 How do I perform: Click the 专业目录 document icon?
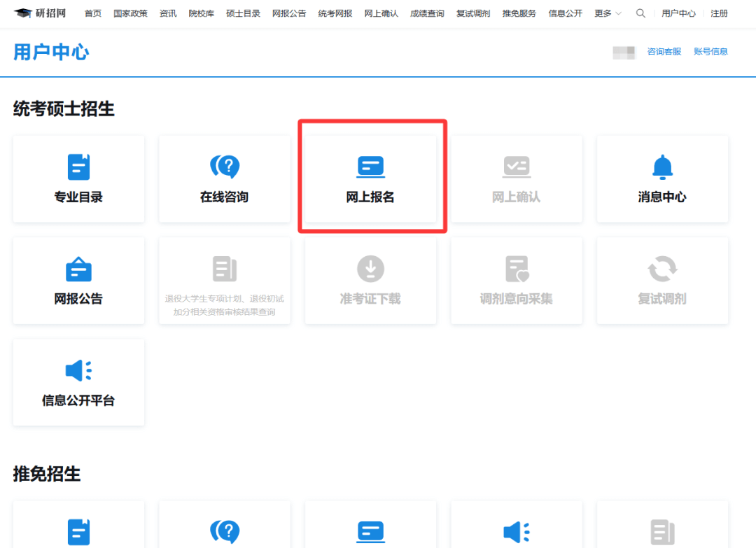pyautogui.click(x=78, y=167)
